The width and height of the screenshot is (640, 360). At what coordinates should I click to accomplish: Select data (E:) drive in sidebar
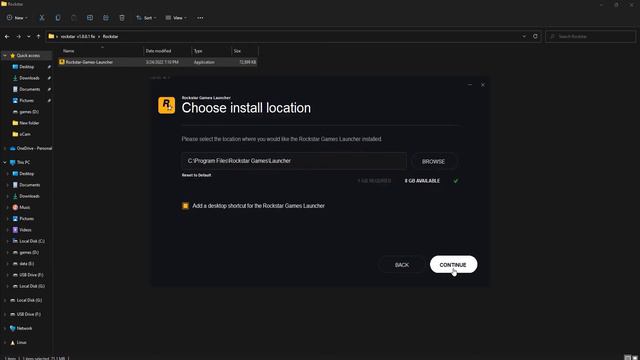click(x=26, y=264)
